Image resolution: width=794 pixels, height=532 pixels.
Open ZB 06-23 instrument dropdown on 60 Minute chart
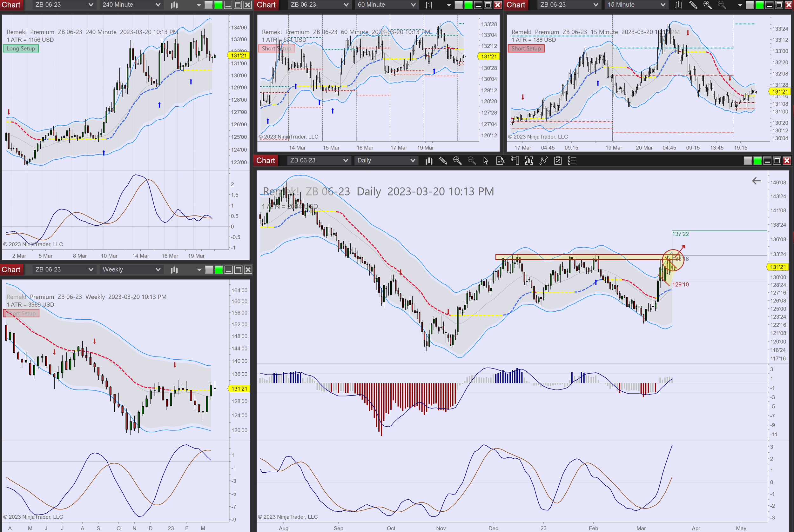click(319, 5)
